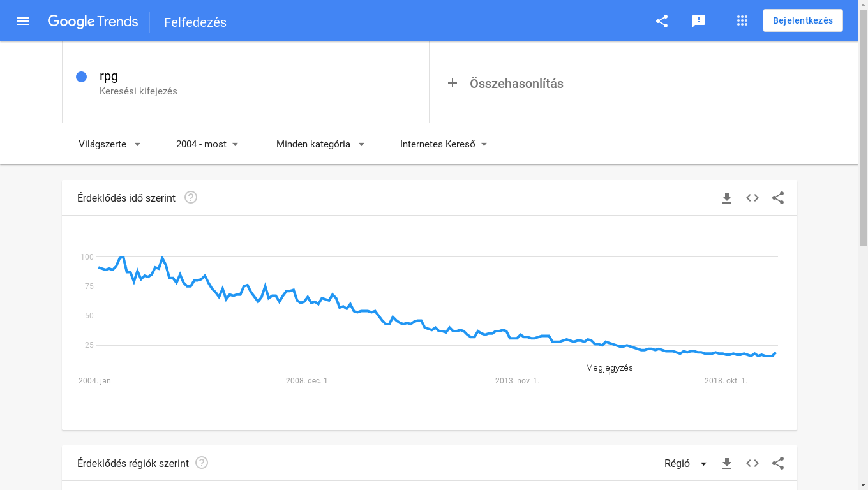Open embed code for regions card
Screen dimensions: 868x490
pyautogui.click(x=752, y=463)
